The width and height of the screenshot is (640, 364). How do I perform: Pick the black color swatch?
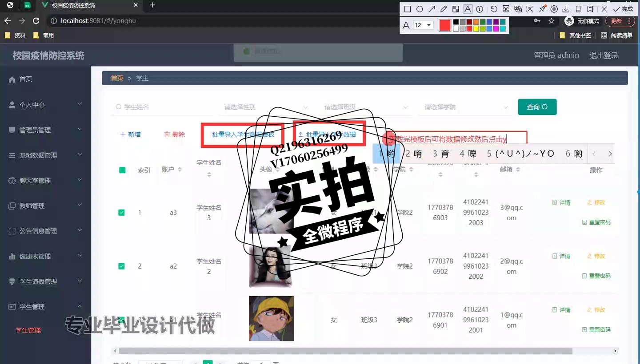click(x=456, y=22)
